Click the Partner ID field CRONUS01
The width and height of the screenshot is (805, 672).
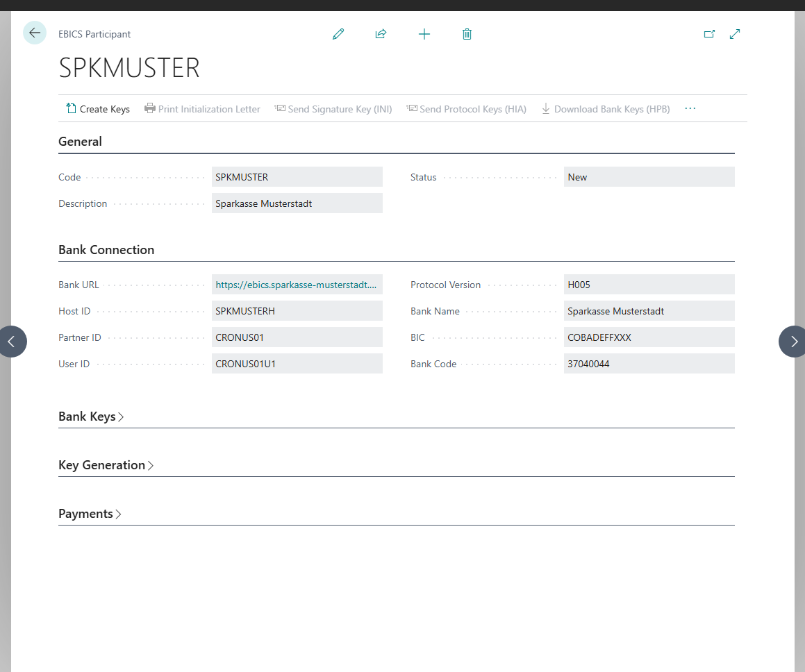[x=297, y=337]
